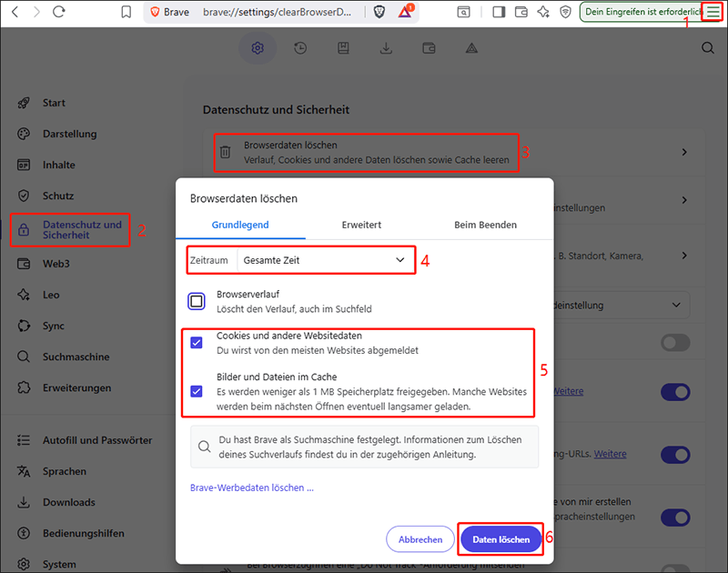Open the Brave-Werbedaten löschen link
The image size is (728, 573).
(x=250, y=487)
